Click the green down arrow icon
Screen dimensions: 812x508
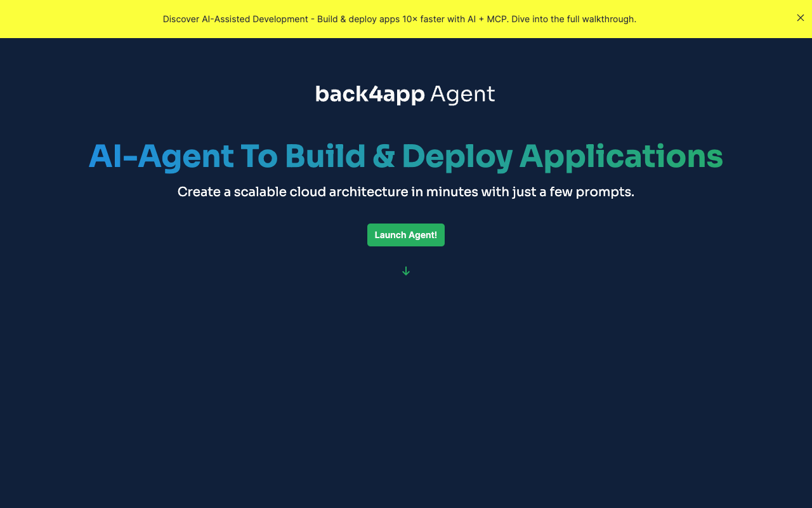(406, 271)
